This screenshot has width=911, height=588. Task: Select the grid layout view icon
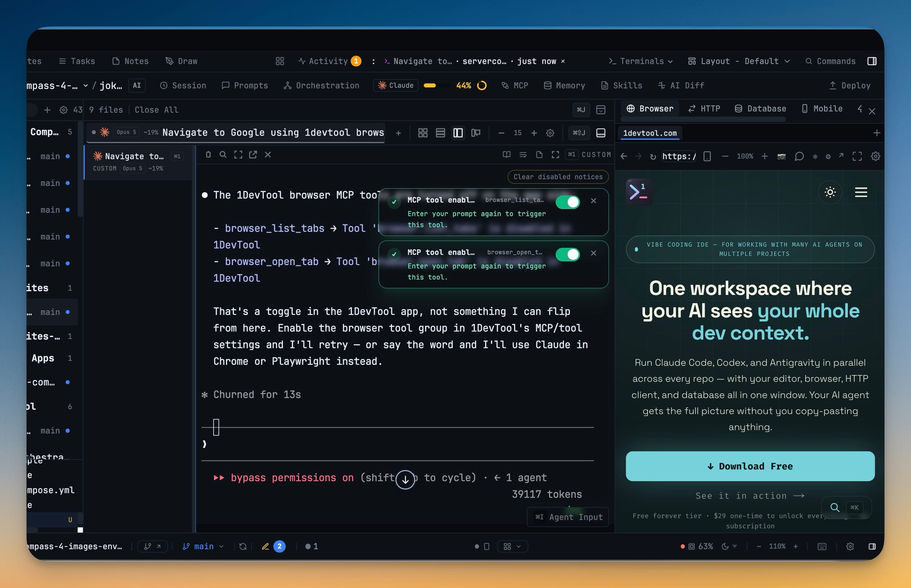(x=423, y=133)
